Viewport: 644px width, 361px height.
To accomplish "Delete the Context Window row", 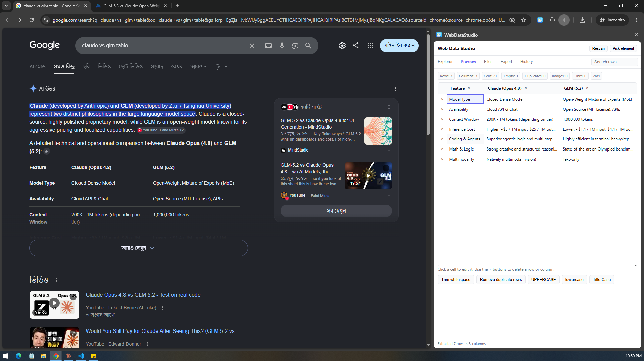I will tap(442, 119).
